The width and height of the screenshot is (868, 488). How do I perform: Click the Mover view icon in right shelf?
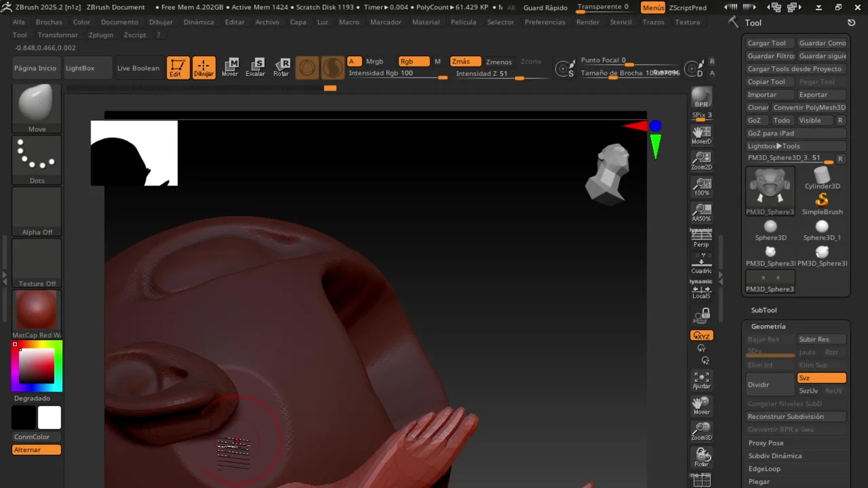tap(702, 406)
